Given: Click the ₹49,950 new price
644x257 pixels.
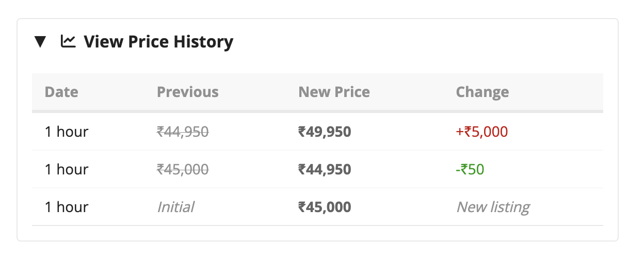Looking at the screenshot, I should [x=325, y=132].
